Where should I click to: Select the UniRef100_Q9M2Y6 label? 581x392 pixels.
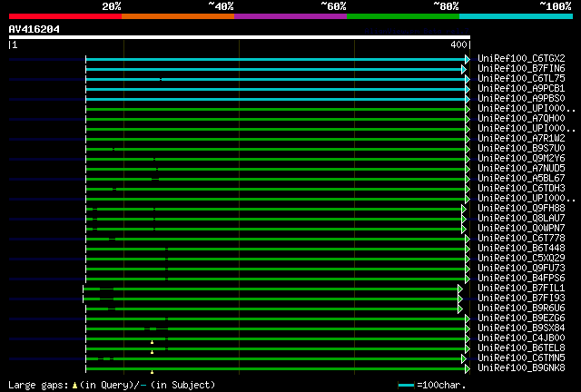click(521, 159)
